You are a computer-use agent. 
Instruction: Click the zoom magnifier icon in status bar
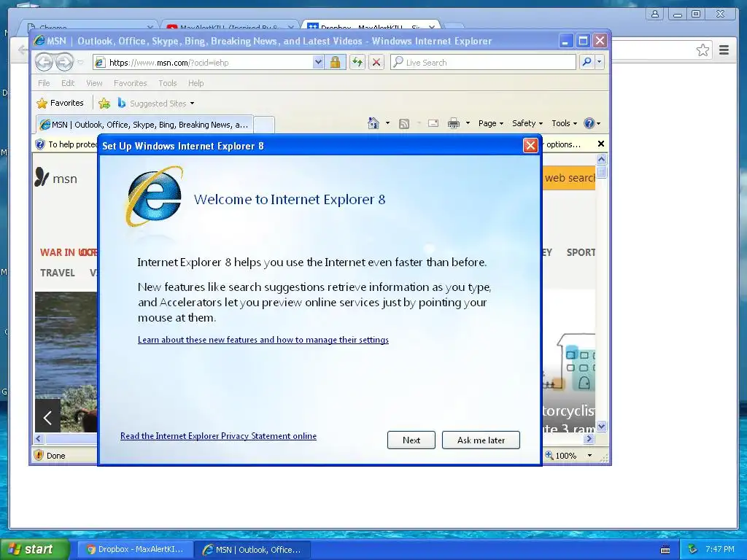(x=549, y=455)
